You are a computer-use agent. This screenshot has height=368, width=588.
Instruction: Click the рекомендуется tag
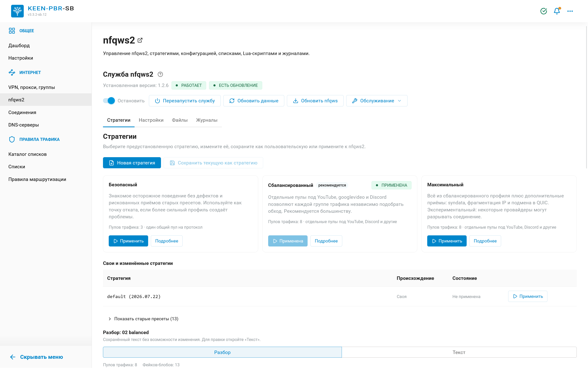pyautogui.click(x=332, y=185)
